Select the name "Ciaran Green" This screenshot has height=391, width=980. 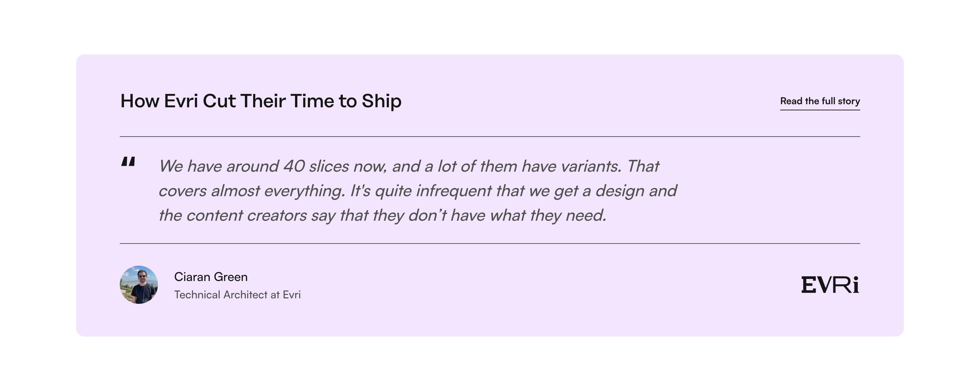(x=211, y=277)
